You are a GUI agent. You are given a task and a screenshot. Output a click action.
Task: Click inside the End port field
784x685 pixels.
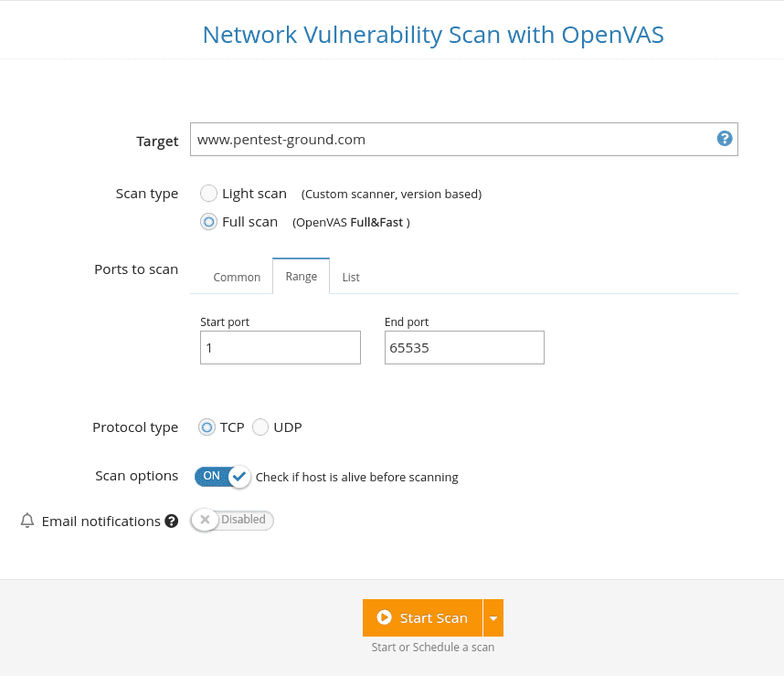(464, 347)
